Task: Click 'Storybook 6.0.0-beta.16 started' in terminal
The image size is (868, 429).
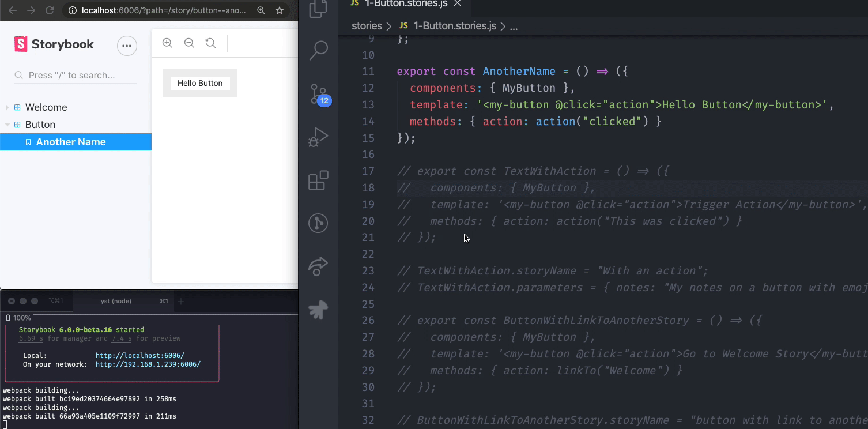Action: (81, 330)
